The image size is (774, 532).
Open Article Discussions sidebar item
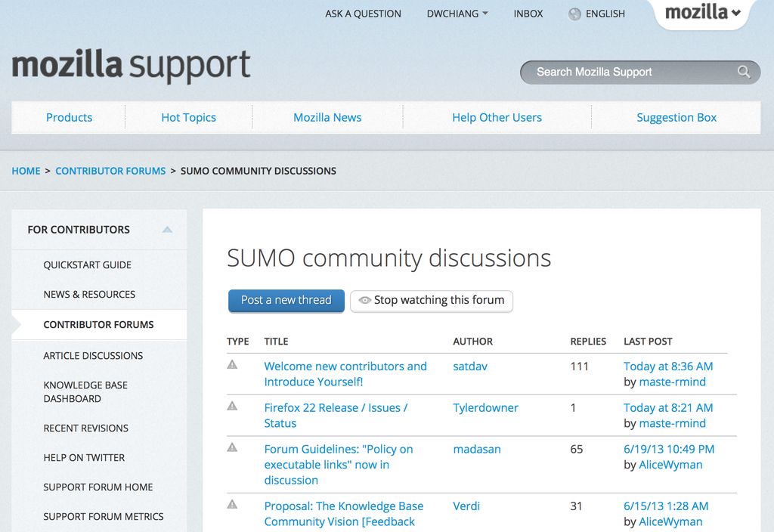coord(93,356)
